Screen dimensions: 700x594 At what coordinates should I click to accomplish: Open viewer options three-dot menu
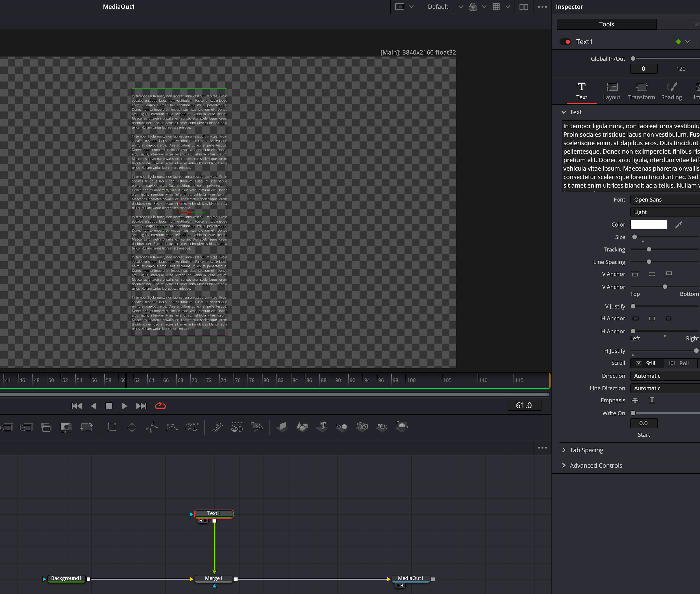(542, 7)
